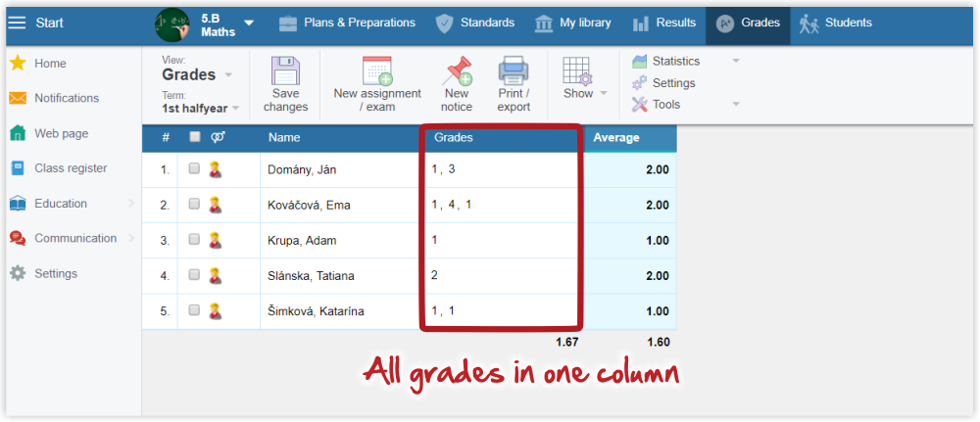Click the gender symbol column header
Viewport: 980px width, 422px height.
[219, 137]
